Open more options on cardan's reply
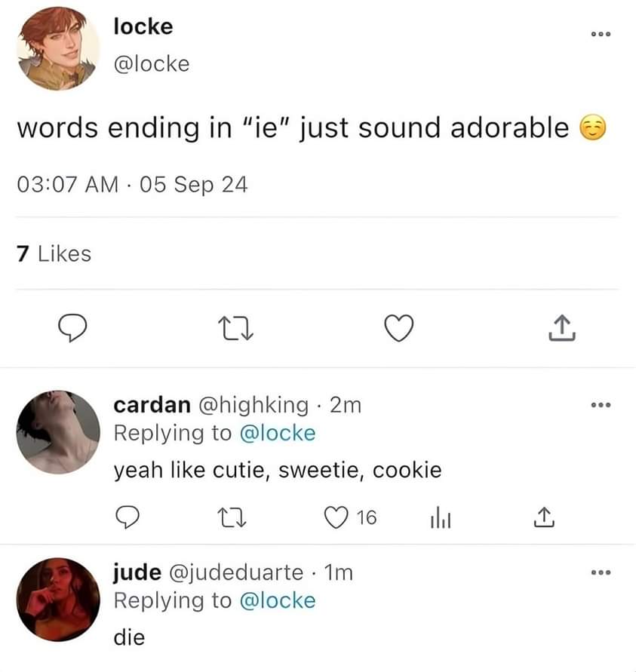Viewport: 636px width, 672px height. (x=601, y=405)
